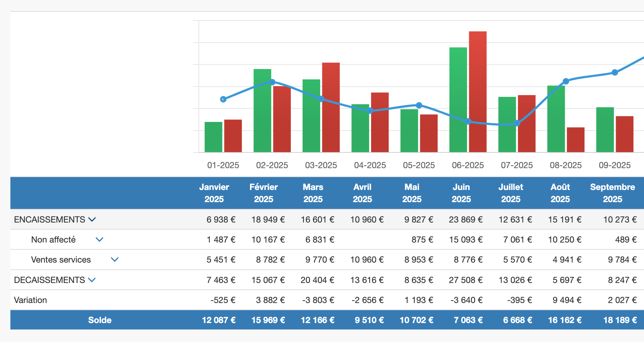Click the solde line marker over 08-2025
The height and width of the screenshot is (342, 644).
(x=566, y=81)
